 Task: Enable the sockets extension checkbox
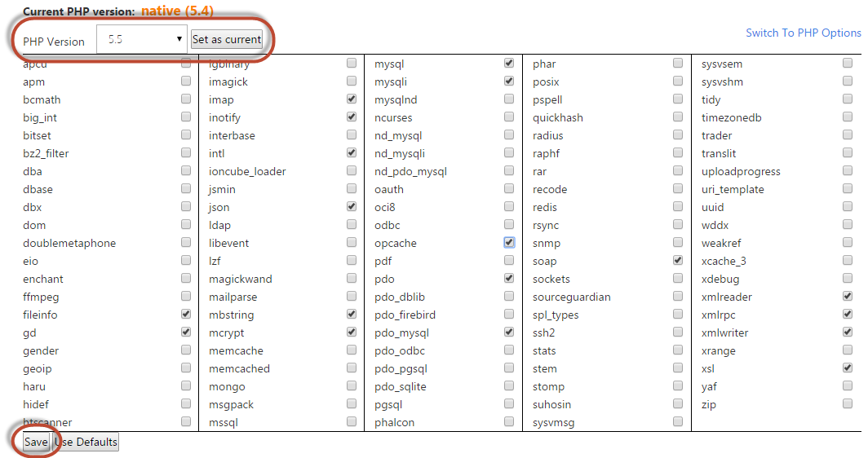tap(678, 278)
